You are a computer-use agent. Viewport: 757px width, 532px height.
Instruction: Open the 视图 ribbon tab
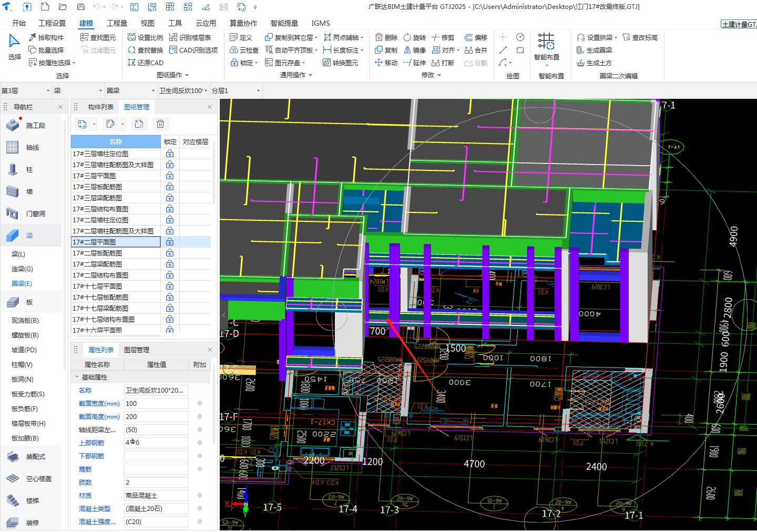click(x=148, y=23)
